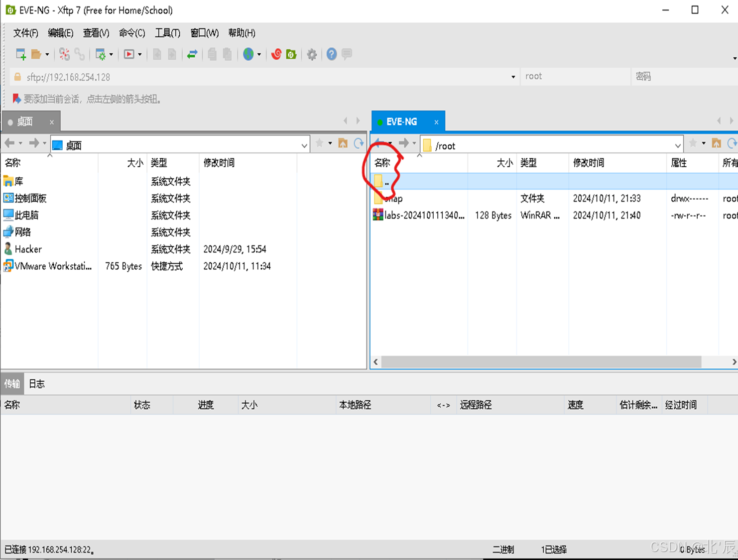This screenshot has height=560, width=738.
Task: Open the 编辑(E) menu
Action: pyautogui.click(x=61, y=33)
